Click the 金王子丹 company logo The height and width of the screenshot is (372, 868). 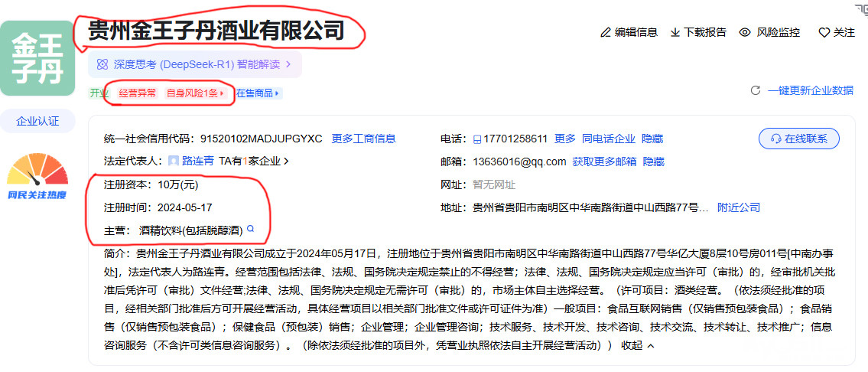(37, 58)
